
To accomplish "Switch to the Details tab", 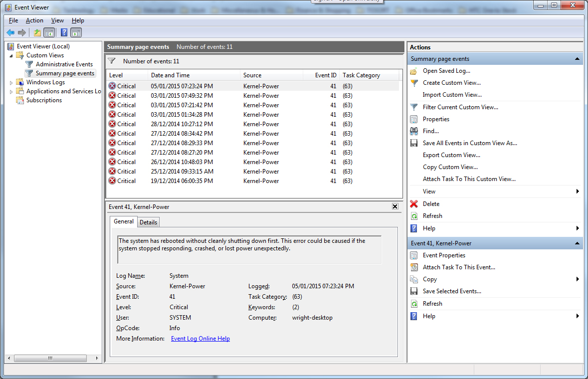I will click(x=148, y=222).
